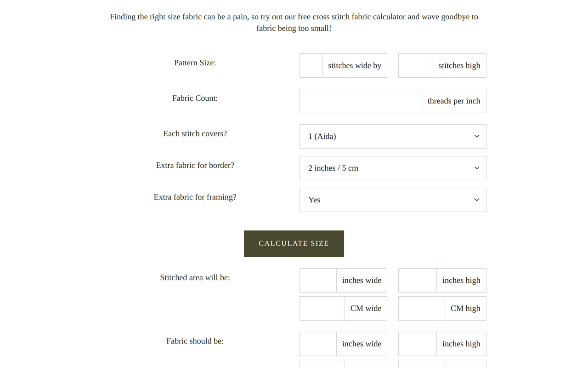
Task: Click the CM wide result field
Action: [x=322, y=308]
